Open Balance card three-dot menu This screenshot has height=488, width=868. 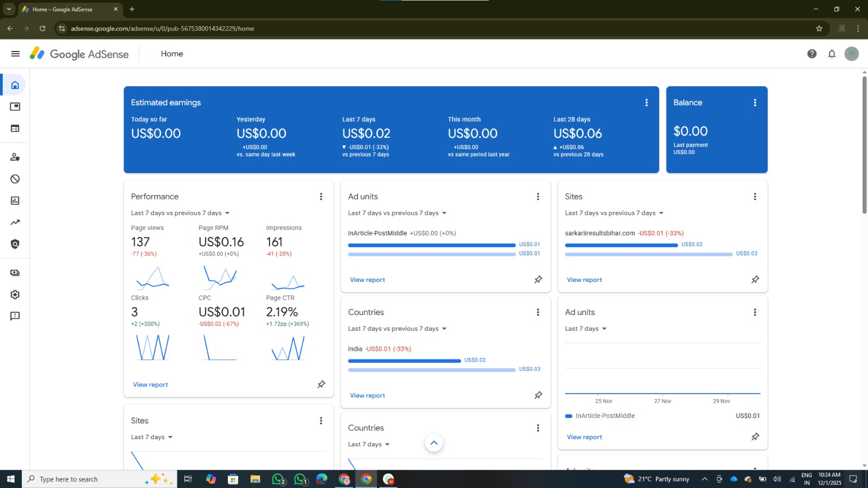[755, 102]
